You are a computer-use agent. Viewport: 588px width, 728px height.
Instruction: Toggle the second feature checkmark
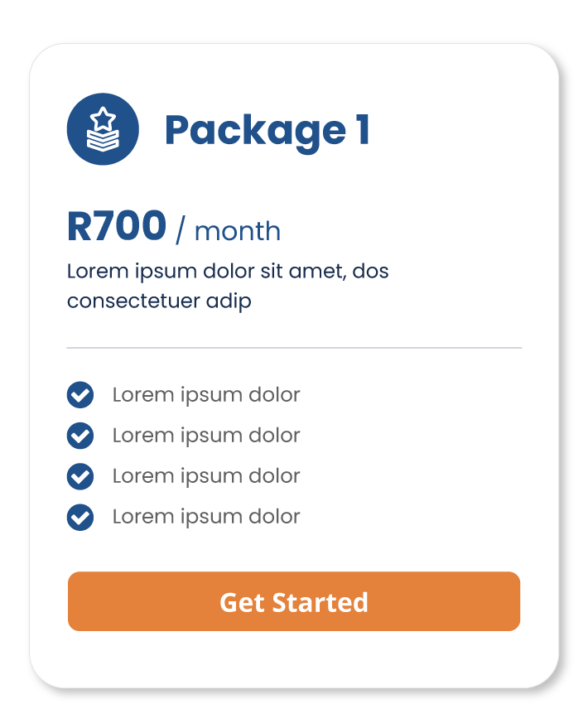[80, 436]
